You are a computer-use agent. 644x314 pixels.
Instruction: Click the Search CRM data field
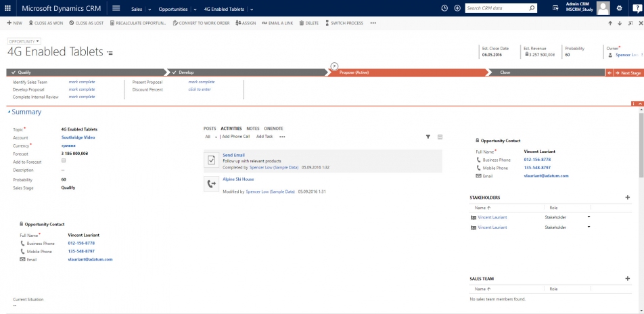pyautogui.click(x=496, y=8)
